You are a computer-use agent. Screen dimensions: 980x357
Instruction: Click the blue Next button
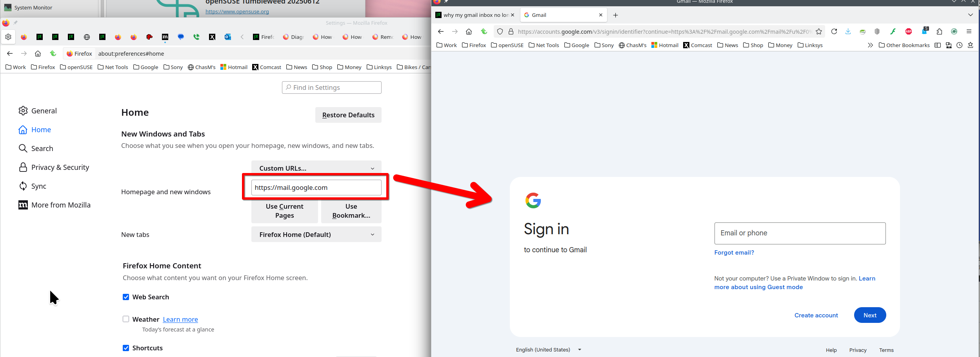(x=870, y=315)
